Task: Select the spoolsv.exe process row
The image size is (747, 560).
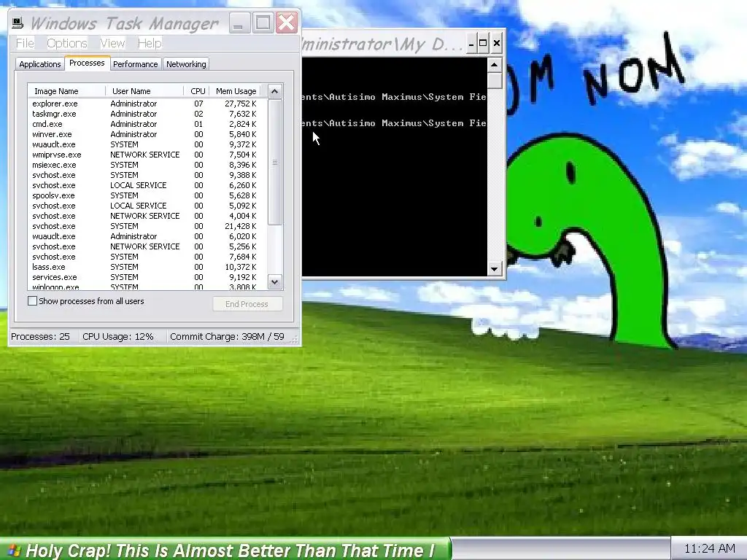Action: [146, 195]
